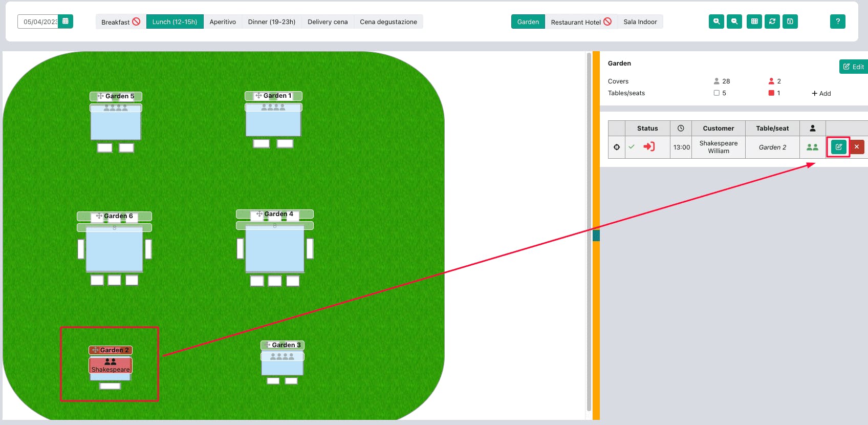The width and height of the screenshot is (868, 425).
Task: Click the Shakespeare name on the Garden 2 table
Action: (x=111, y=370)
